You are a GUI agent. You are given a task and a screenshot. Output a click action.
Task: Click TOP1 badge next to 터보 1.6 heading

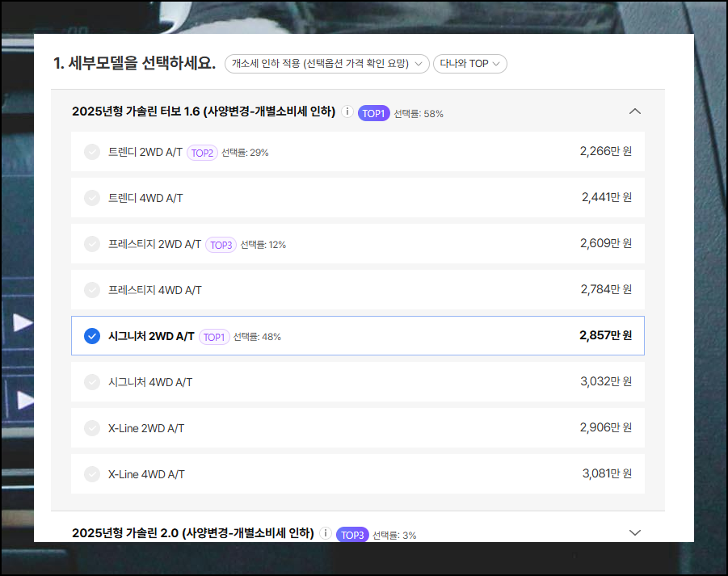374,113
